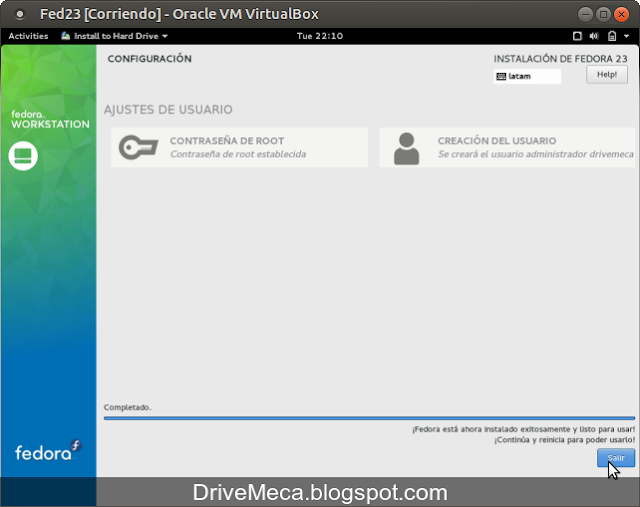640x507 pixels.
Task: Click the battery status icon in top bar
Action: pyautogui.click(x=612, y=36)
